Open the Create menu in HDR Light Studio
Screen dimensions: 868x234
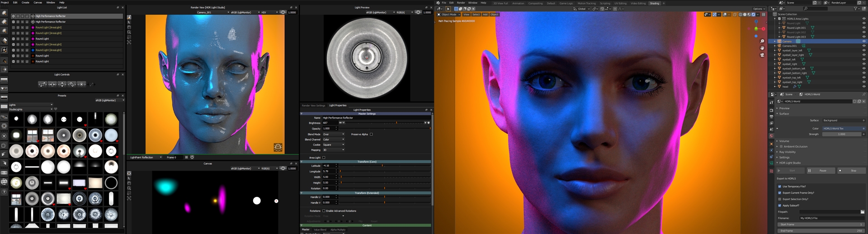(25, 2)
